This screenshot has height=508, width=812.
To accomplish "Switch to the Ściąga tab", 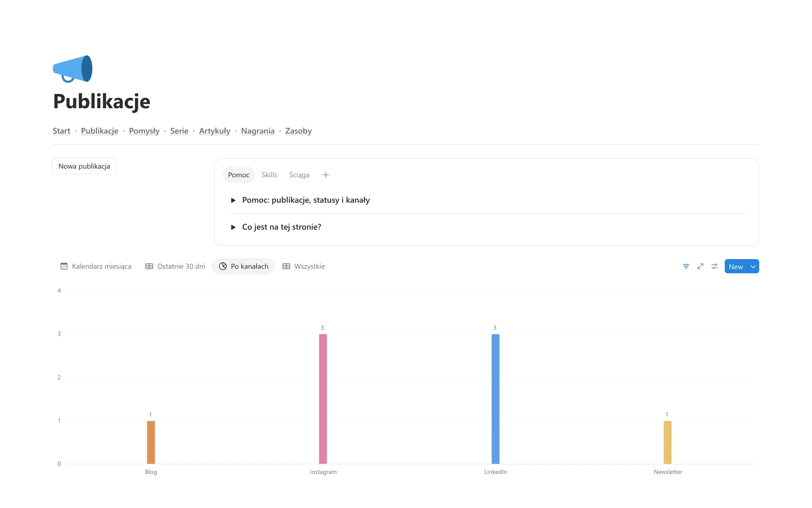I will (x=299, y=175).
